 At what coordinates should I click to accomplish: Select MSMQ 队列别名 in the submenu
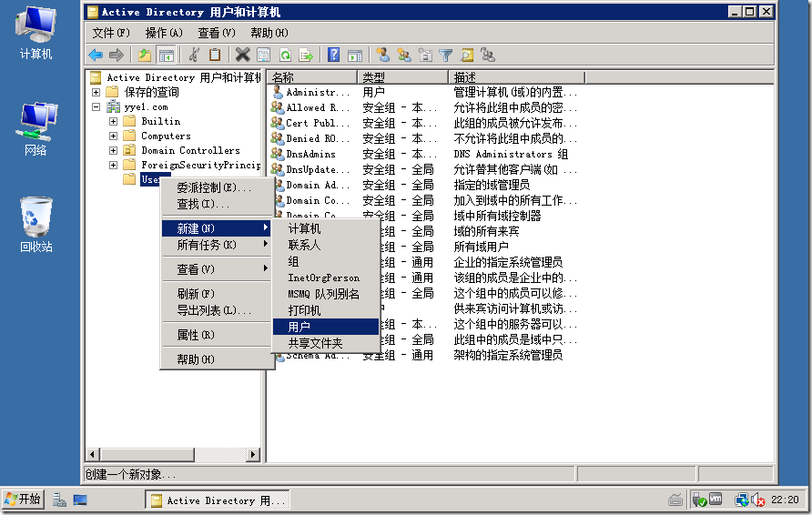point(326,294)
